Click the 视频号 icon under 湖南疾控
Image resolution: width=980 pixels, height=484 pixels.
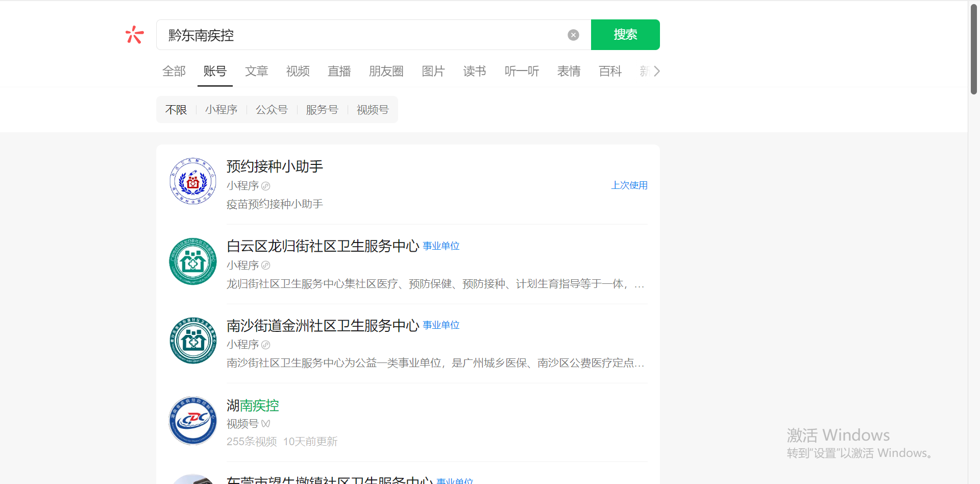(x=266, y=424)
